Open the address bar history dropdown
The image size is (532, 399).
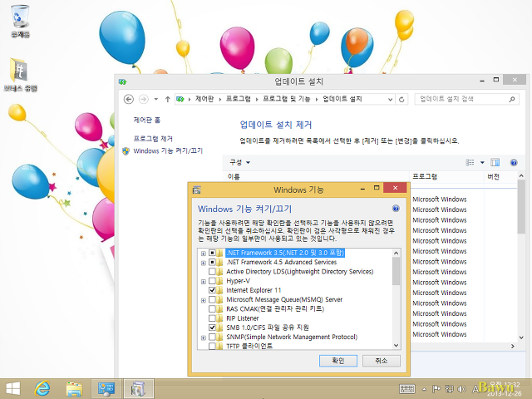click(x=390, y=100)
